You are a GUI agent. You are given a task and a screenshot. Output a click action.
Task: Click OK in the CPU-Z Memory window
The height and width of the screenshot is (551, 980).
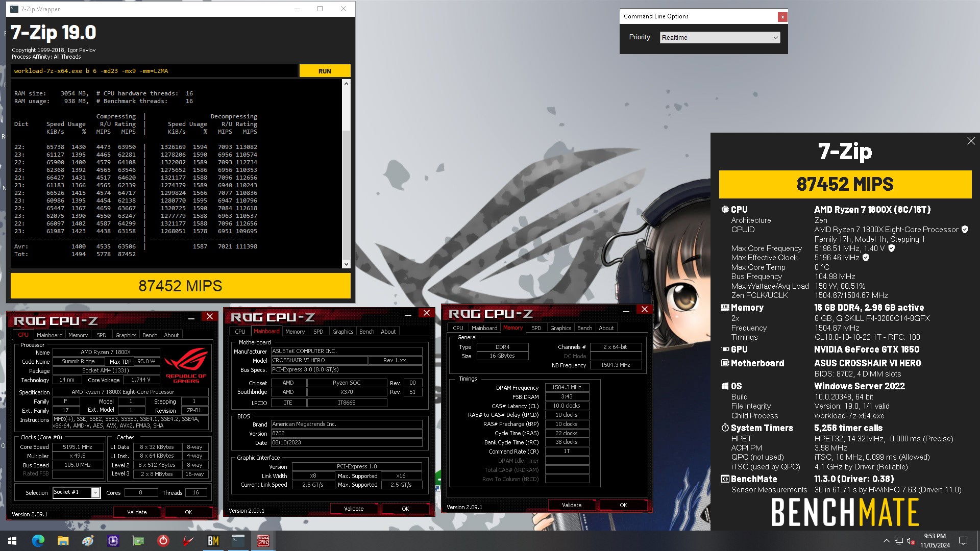(623, 505)
